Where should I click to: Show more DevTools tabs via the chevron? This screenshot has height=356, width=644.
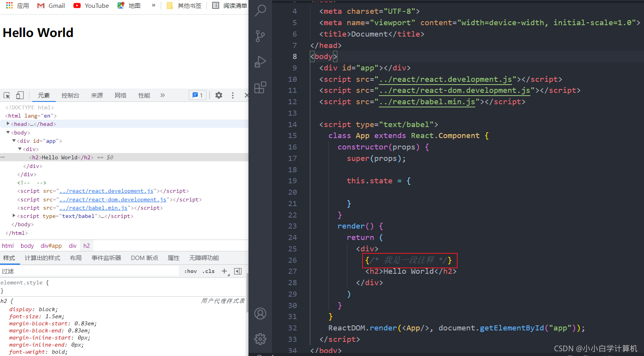point(162,95)
